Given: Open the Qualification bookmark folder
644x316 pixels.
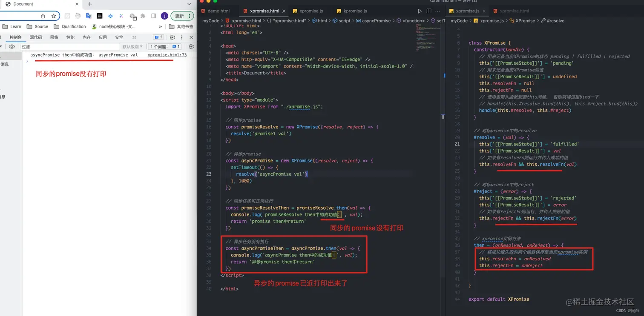Looking at the screenshot, I should point(70,26).
